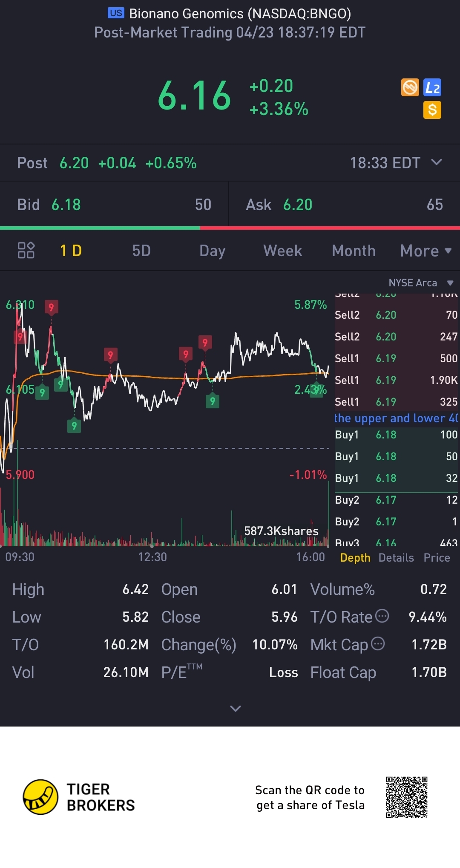Switch to the Price tab
The image size is (460, 868).
pyautogui.click(x=437, y=557)
